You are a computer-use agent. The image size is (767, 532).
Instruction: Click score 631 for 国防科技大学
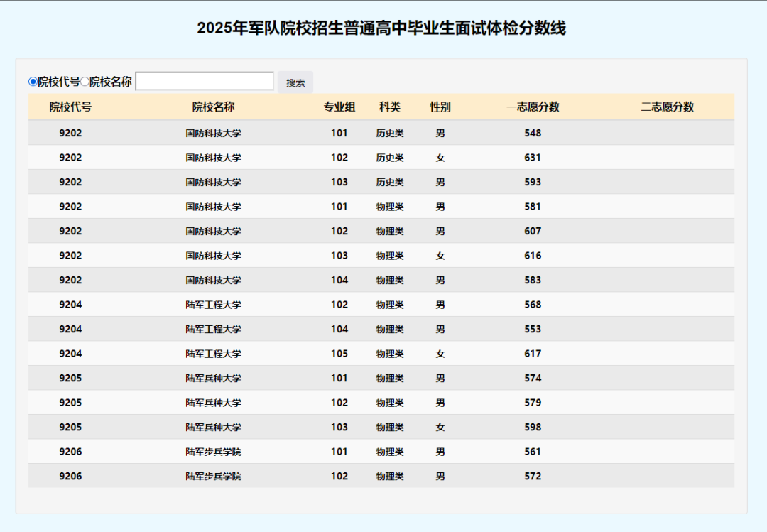533,158
